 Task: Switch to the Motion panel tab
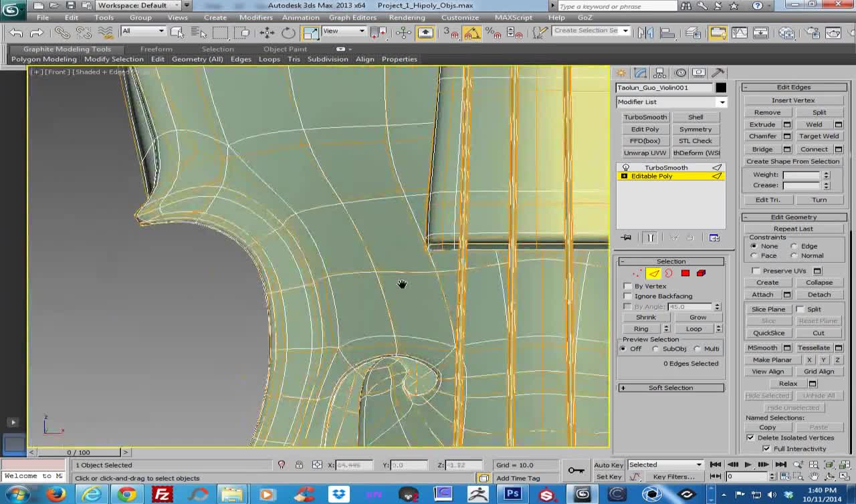tap(680, 73)
